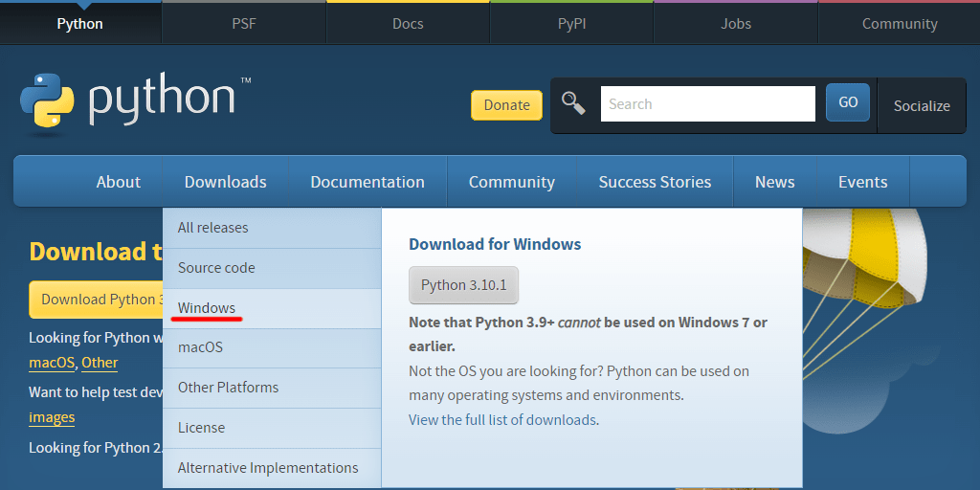Type in the Search input field
The width and height of the screenshot is (980, 490).
coord(707,104)
